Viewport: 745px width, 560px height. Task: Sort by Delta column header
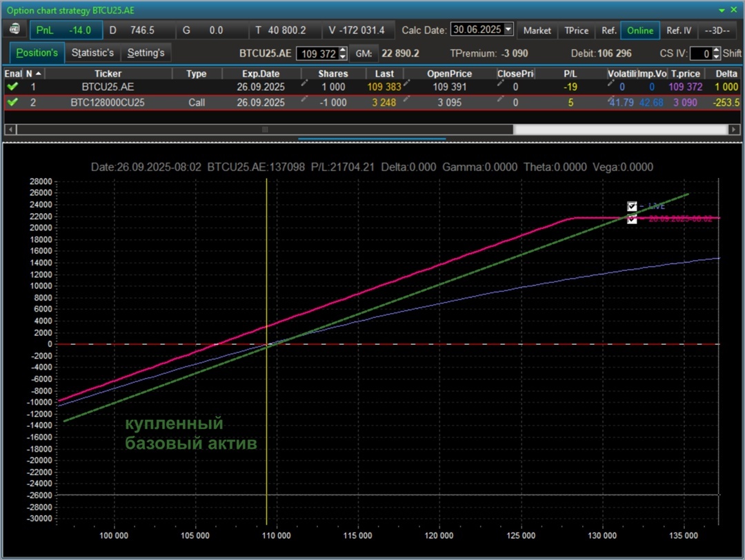tap(726, 74)
